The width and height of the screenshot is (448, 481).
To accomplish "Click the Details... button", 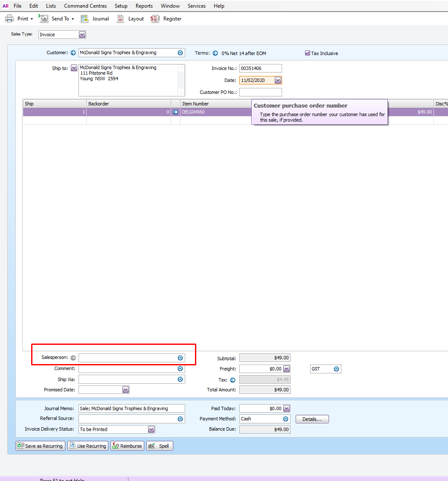I will point(312,419).
